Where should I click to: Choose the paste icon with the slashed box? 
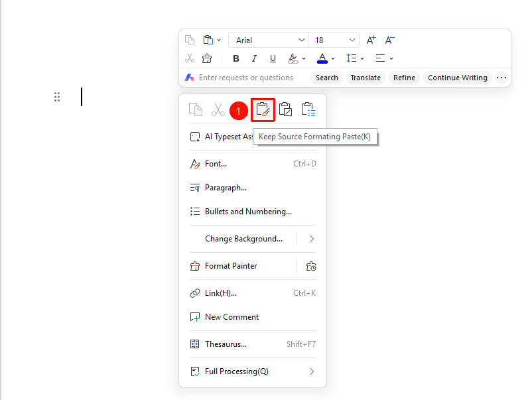click(x=285, y=109)
